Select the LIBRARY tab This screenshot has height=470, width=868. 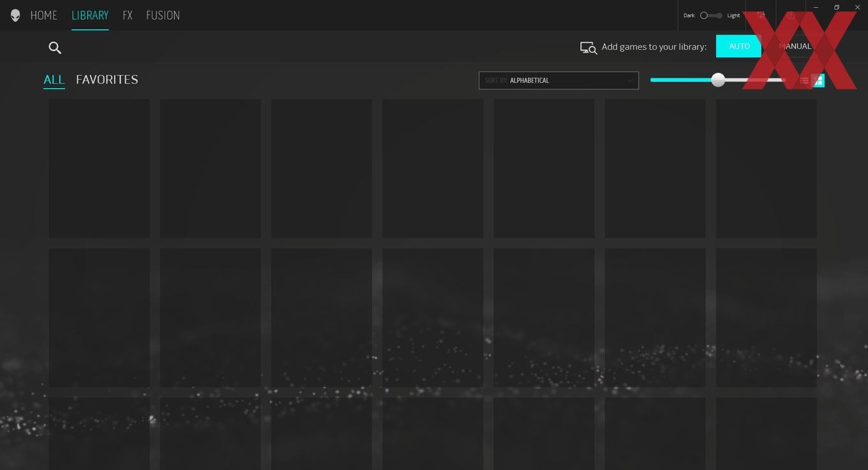coord(90,15)
